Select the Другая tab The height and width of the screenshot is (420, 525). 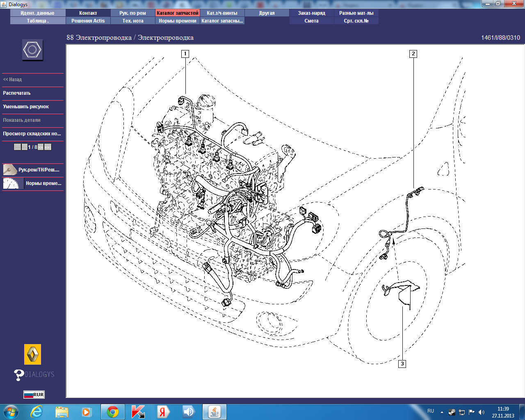coord(267,13)
